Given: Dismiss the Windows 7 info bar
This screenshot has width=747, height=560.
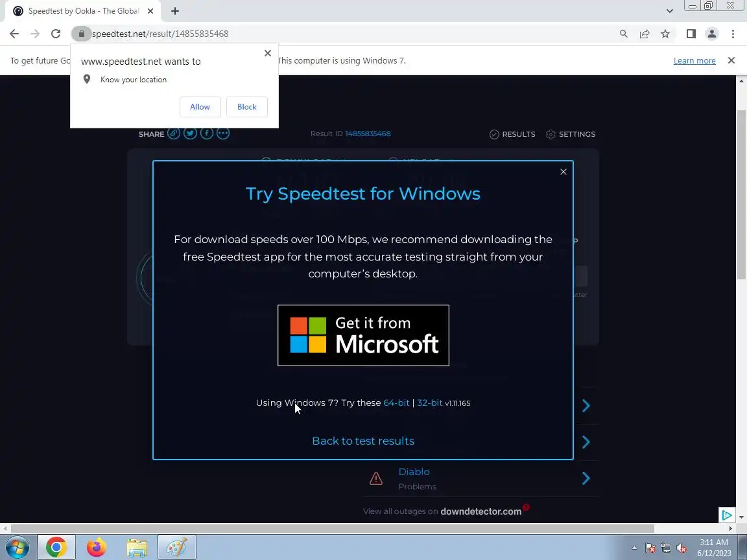Looking at the screenshot, I should 731,60.
